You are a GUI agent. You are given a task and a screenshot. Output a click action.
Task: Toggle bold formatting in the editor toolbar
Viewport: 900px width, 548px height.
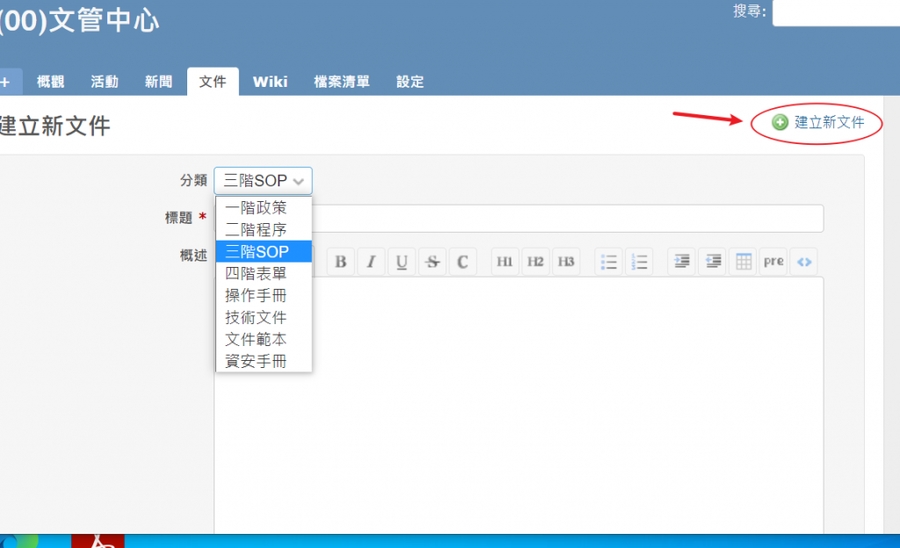point(341,262)
